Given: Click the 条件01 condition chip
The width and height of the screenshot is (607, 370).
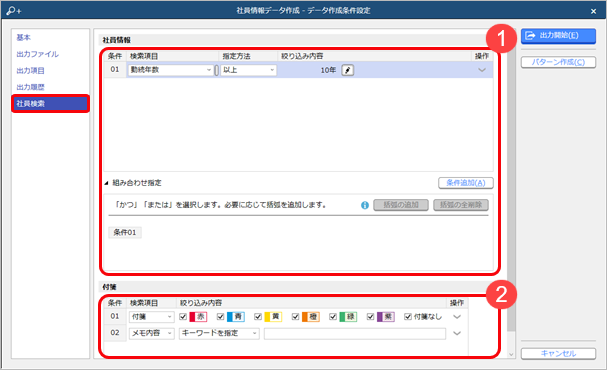Looking at the screenshot, I should click(x=125, y=233).
